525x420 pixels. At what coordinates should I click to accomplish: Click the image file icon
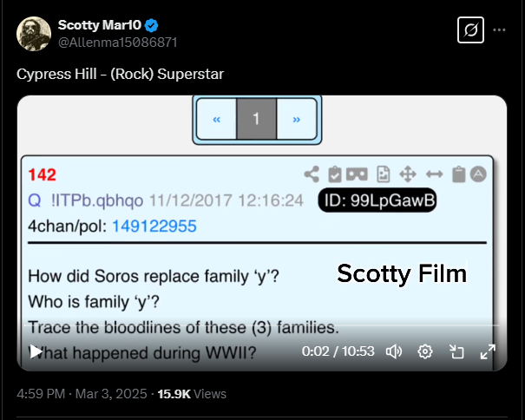click(x=382, y=174)
